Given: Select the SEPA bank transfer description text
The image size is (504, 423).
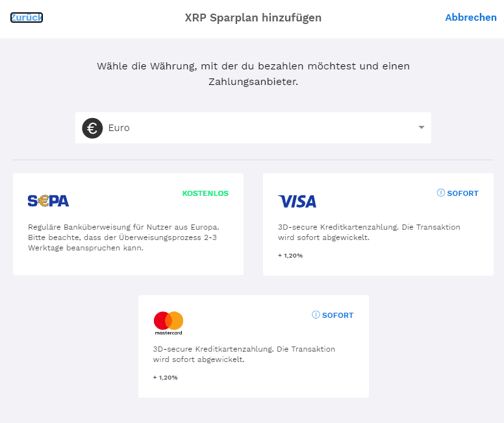Looking at the screenshot, I should tap(123, 237).
